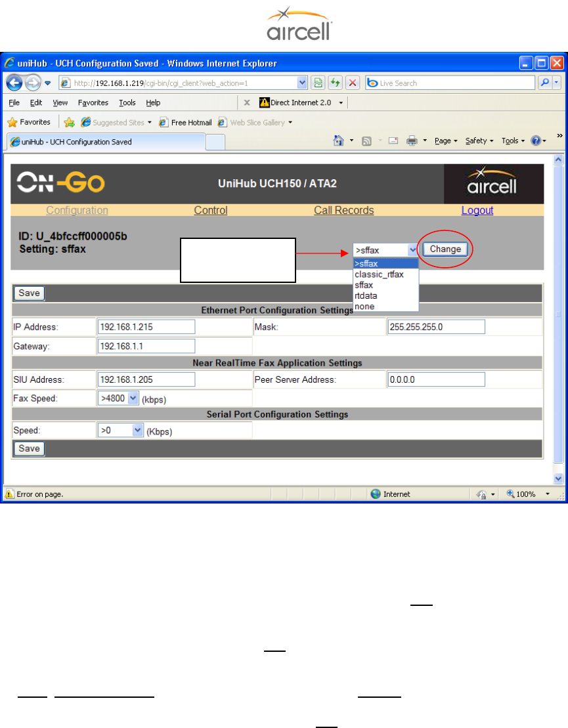Open the Tools menu in menu bar
Image resolution: width=568 pixels, height=728 pixels.
(x=127, y=102)
